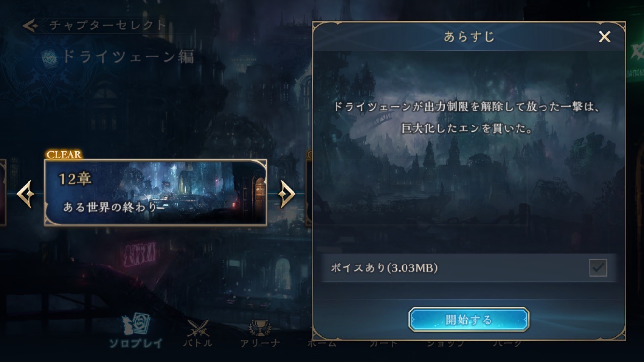Click the green icon at top-right edge
The image size is (644, 362).
click(636, 57)
